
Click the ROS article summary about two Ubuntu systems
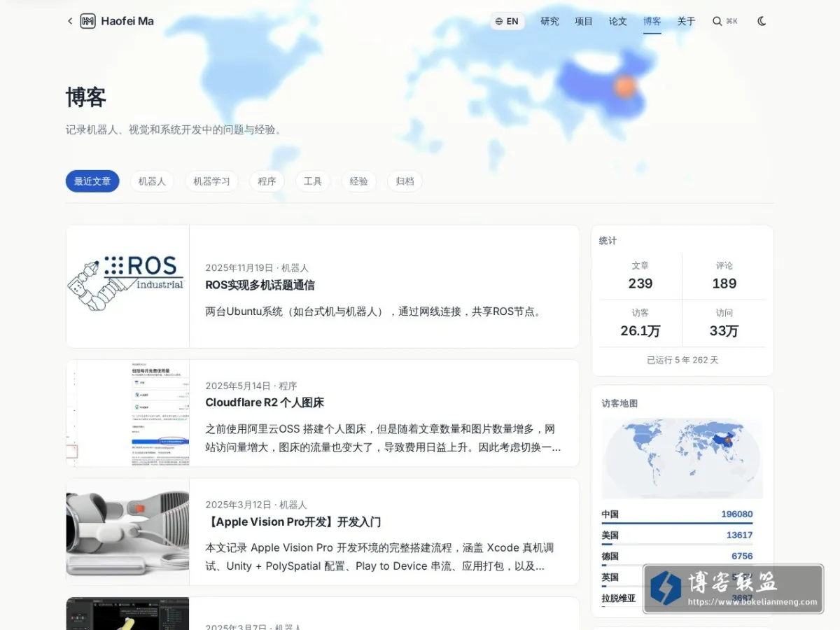373,311
